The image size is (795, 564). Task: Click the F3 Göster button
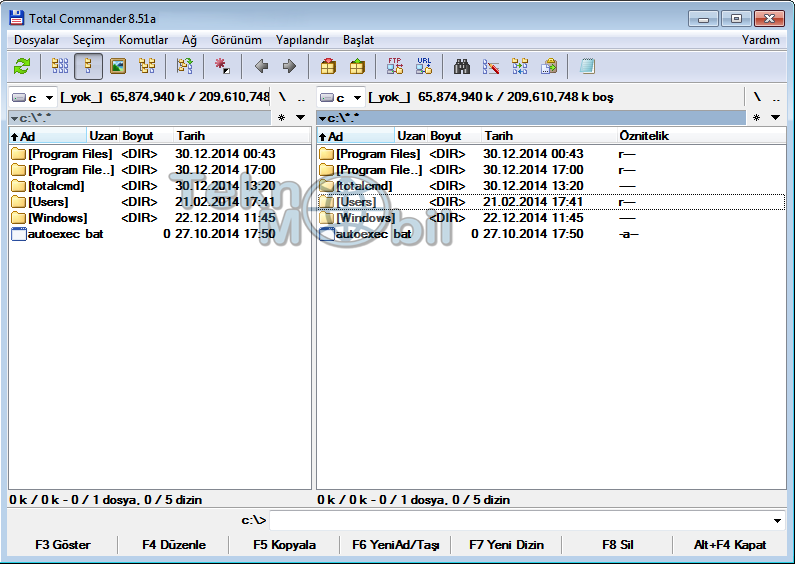tap(63, 545)
